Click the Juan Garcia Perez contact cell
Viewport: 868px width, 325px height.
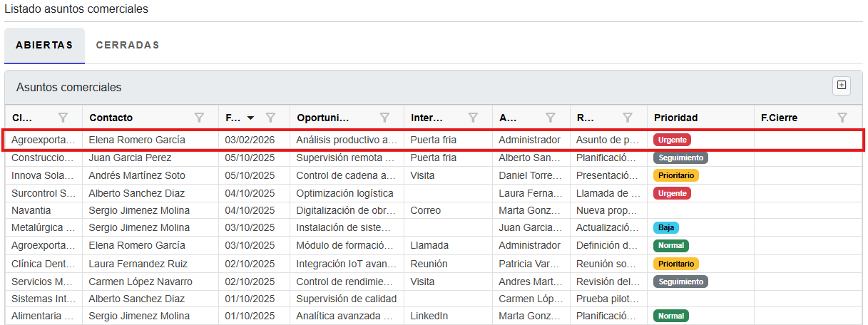[130, 158]
